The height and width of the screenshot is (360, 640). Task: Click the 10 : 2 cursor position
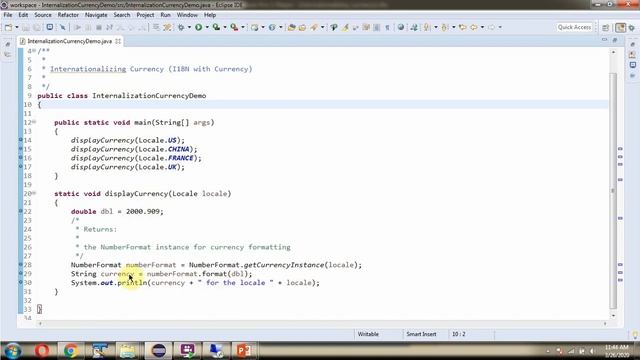tap(458, 334)
